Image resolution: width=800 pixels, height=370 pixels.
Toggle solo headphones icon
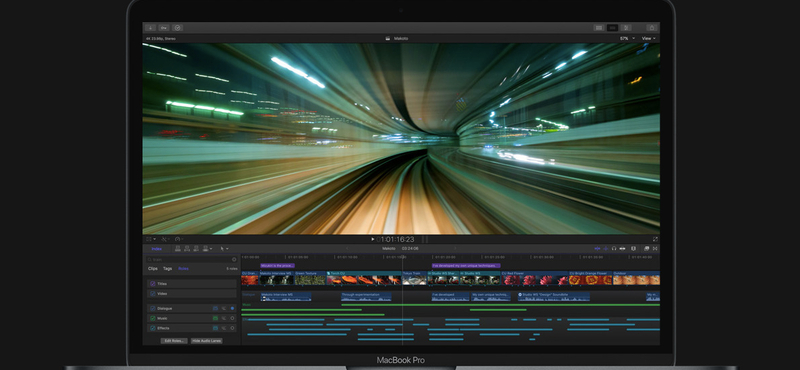tap(614, 249)
